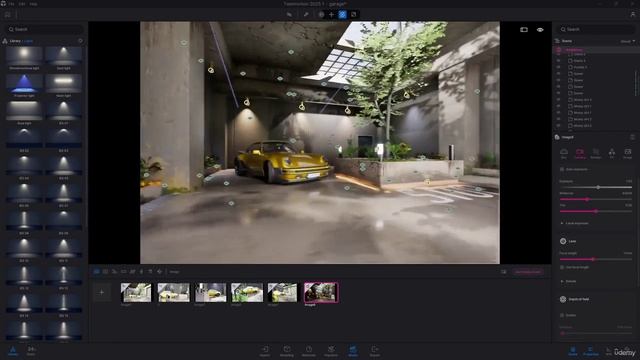Open the File menu
This screenshot has width=640, height=360.
11,4
